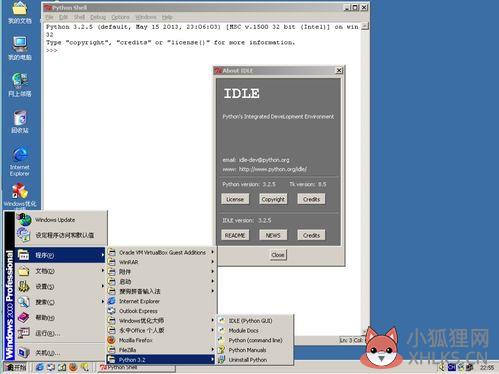Open the Options menu in Python Shell

pyautogui.click(x=120, y=17)
